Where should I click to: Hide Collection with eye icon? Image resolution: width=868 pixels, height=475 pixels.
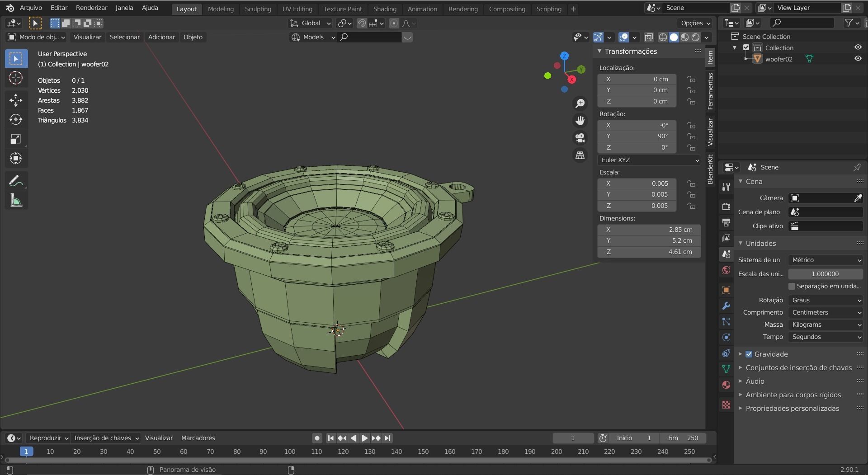[858, 47]
